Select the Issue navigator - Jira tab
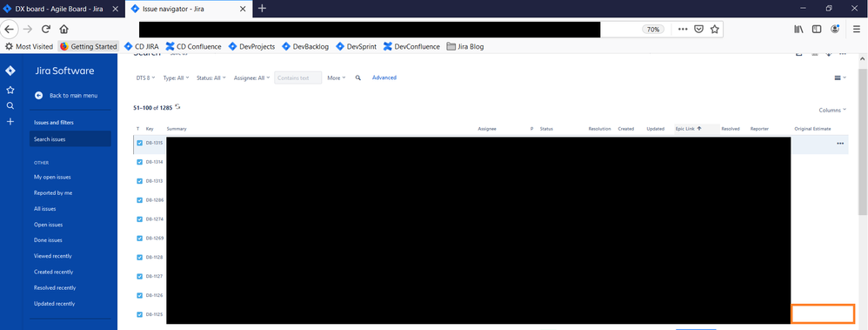This screenshot has height=330, width=868. 189,9
